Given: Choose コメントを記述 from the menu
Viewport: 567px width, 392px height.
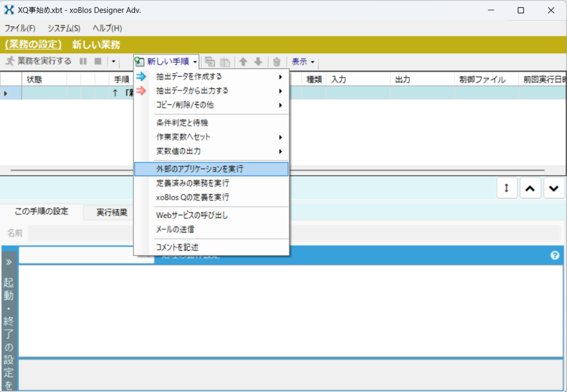Looking at the screenshot, I should pos(211,248).
